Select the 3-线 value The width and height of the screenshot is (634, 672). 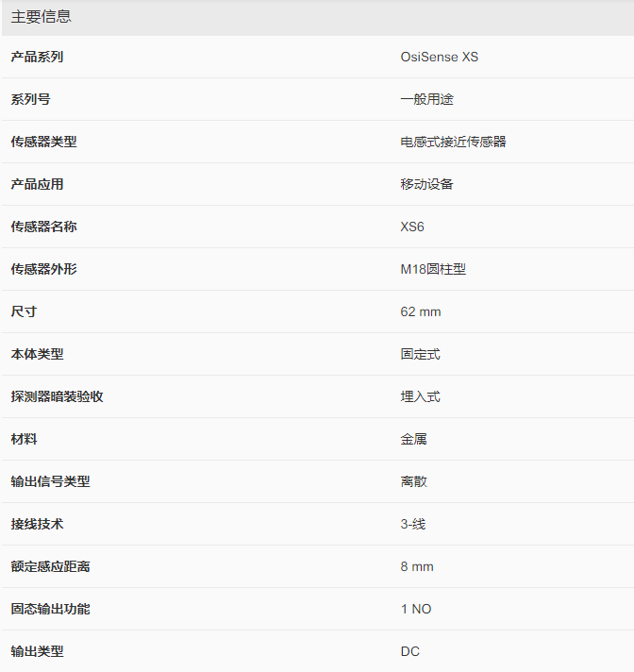click(413, 524)
